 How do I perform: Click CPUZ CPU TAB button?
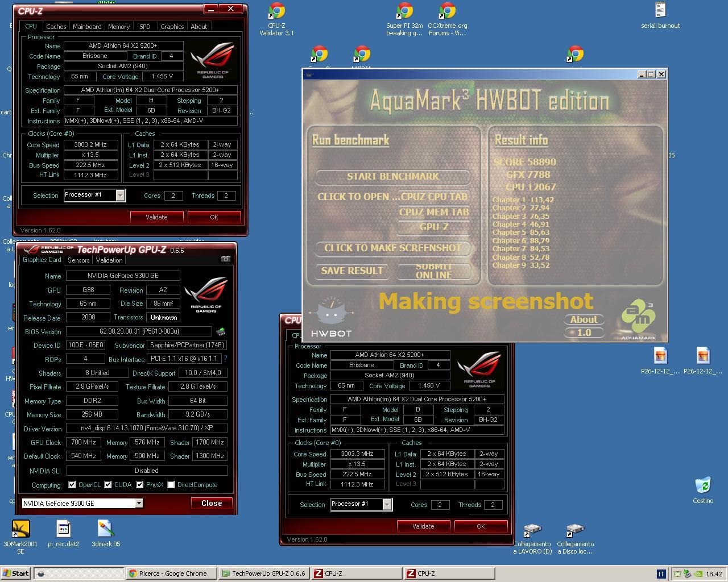[434, 197]
